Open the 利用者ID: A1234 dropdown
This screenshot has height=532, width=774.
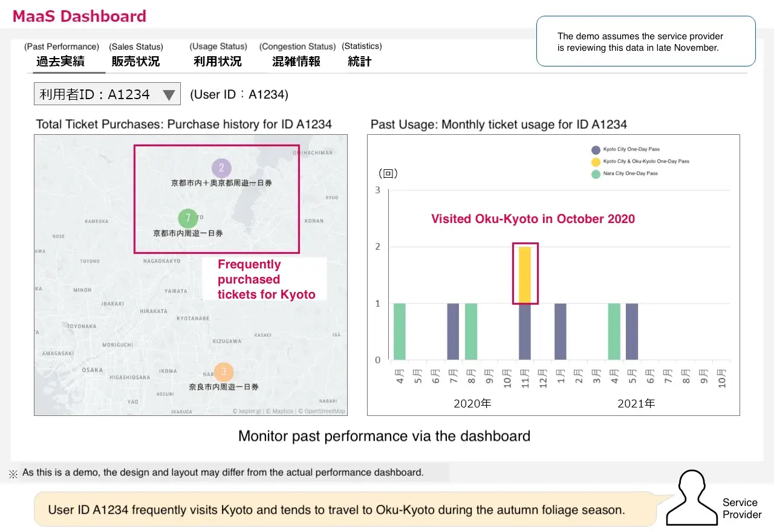[97, 94]
